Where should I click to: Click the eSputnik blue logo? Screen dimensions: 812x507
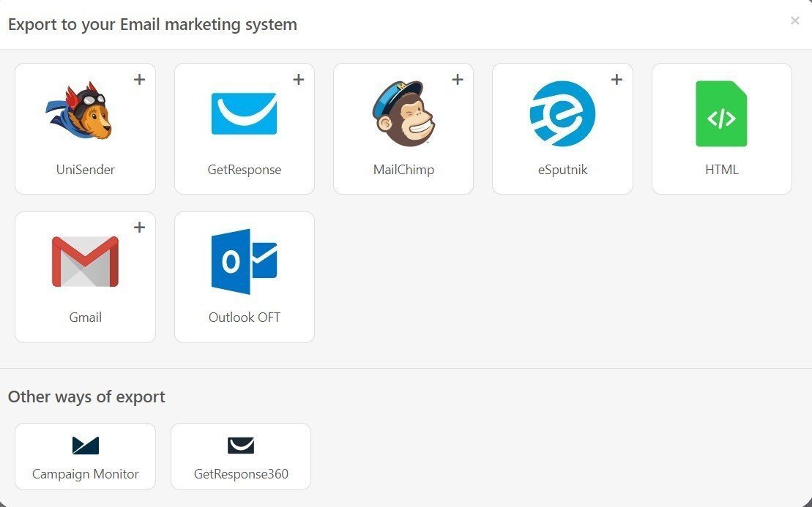[562, 113]
